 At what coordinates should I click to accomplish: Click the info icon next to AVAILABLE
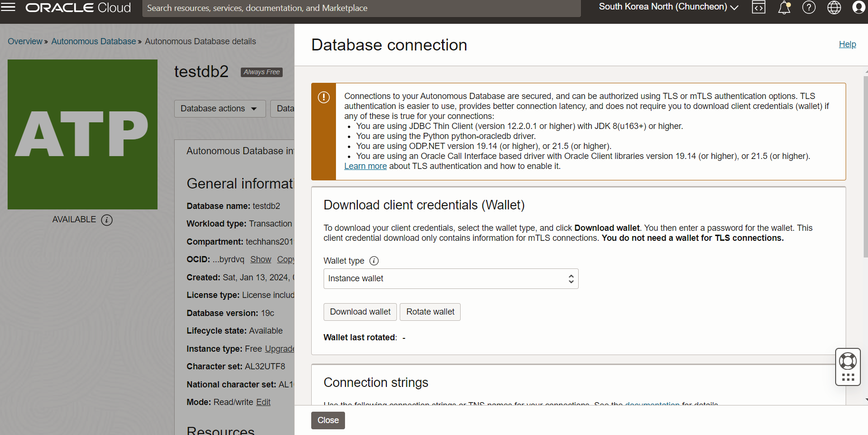click(x=107, y=220)
